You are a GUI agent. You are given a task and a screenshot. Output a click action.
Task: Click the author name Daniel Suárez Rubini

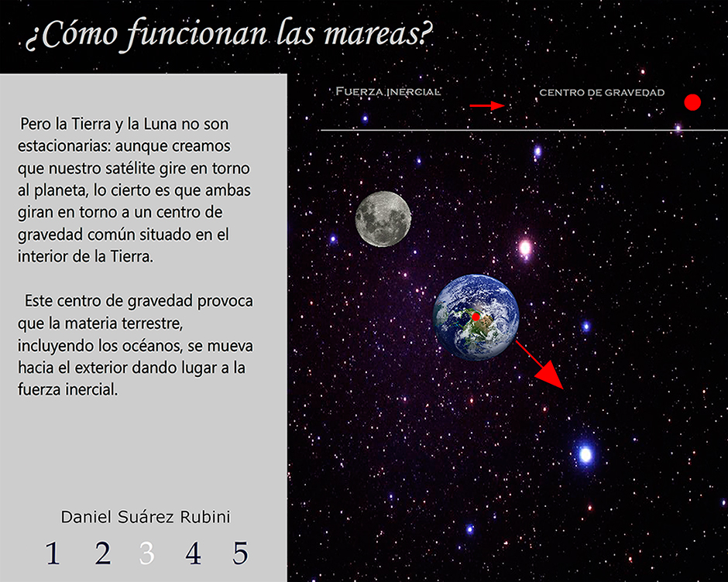(146, 517)
